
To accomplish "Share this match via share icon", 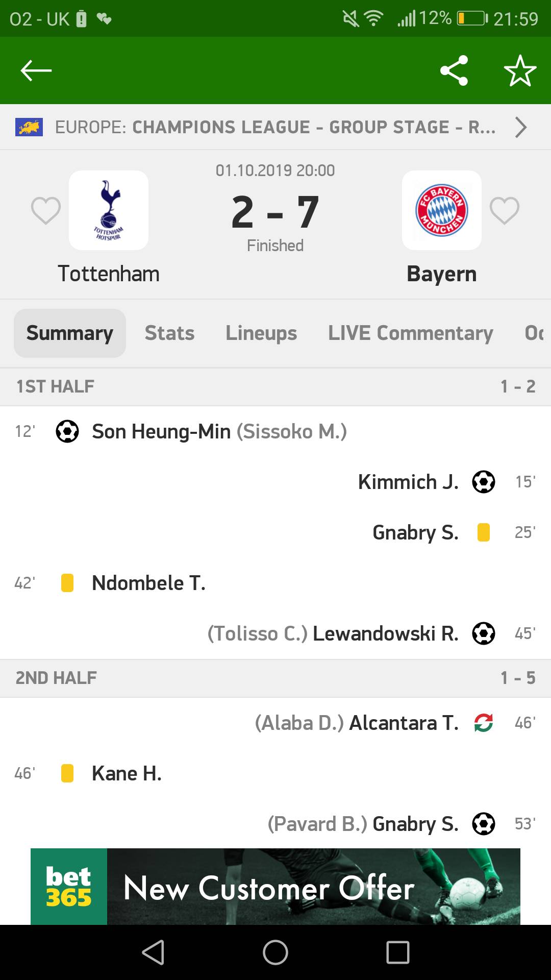I will (454, 70).
